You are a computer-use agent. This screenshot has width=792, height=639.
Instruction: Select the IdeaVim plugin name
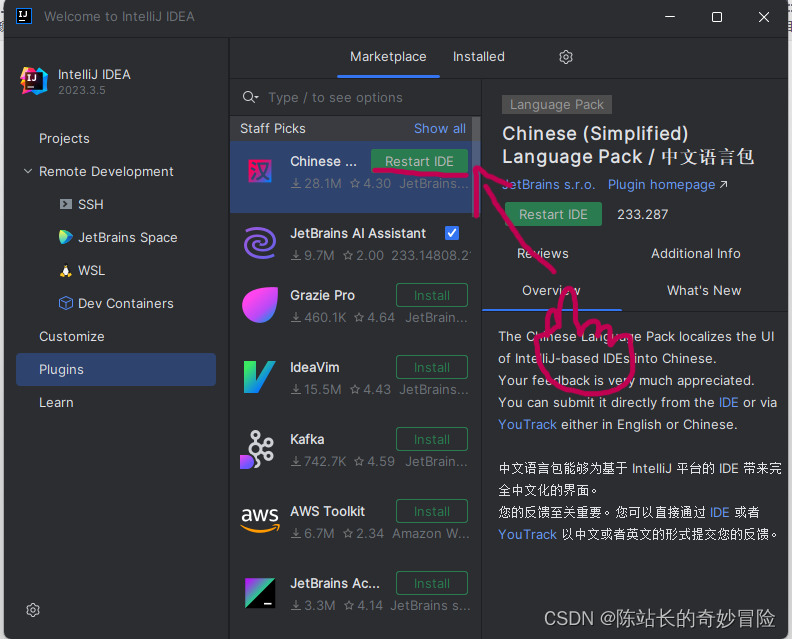click(314, 367)
